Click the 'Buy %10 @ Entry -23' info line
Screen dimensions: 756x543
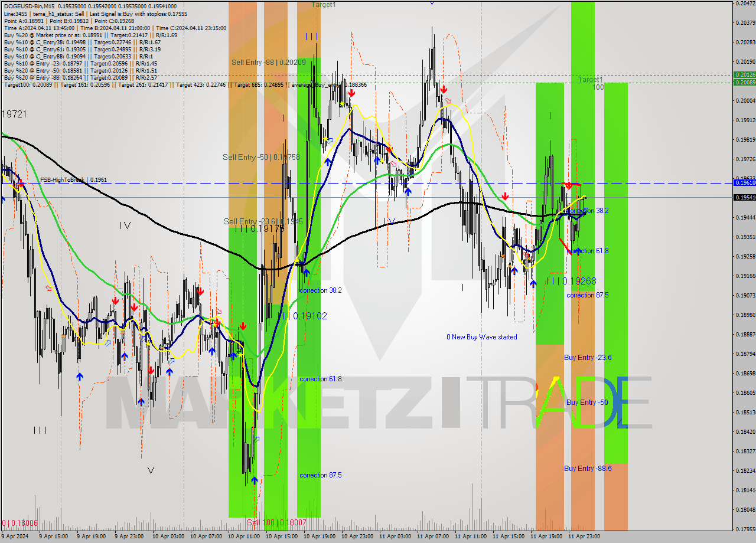tap(80, 63)
